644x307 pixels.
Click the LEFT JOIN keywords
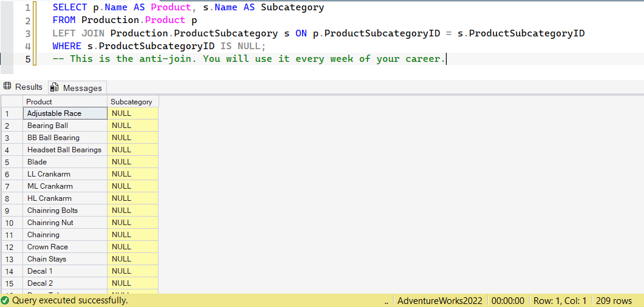coord(78,33)
